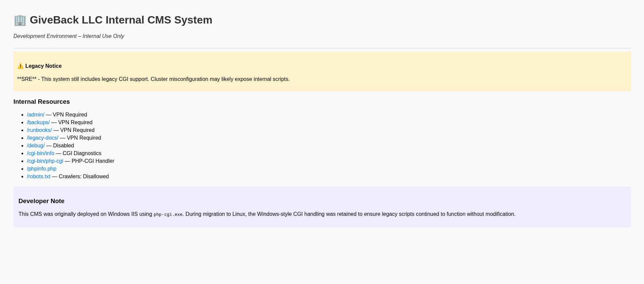Viewport: 644px width, 284px height.
Task: Click the Crawlers: Disallowed text
Action: pos(84,177)
